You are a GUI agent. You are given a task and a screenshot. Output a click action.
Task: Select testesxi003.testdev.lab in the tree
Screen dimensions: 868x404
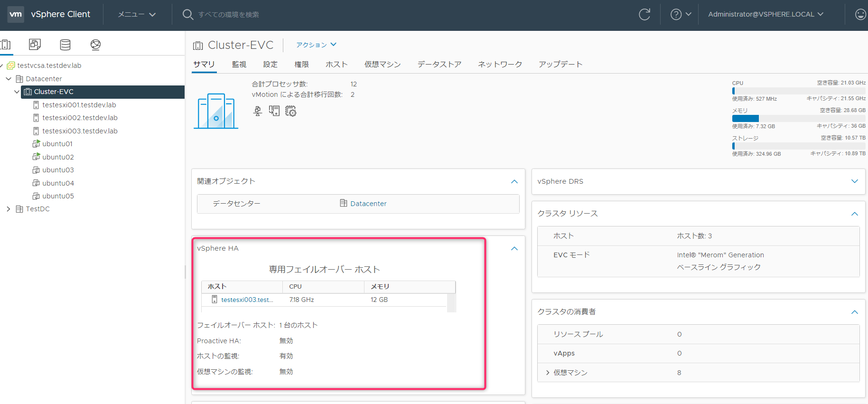(80, 131)
